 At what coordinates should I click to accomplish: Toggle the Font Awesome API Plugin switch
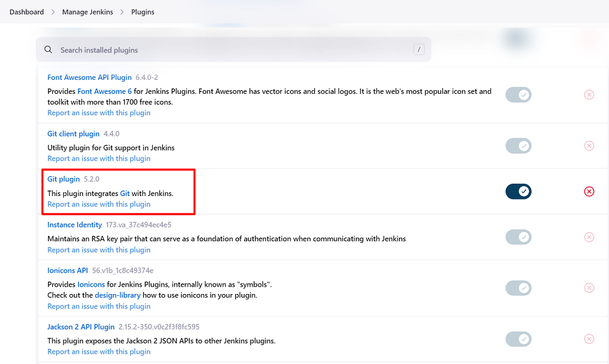pyautogui.click(x=518, y=95)
